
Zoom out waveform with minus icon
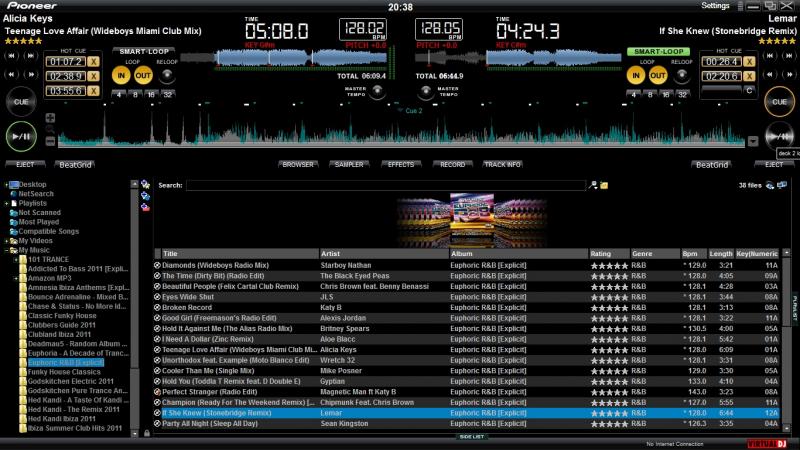pyautogui.click(x=50, y=141)
